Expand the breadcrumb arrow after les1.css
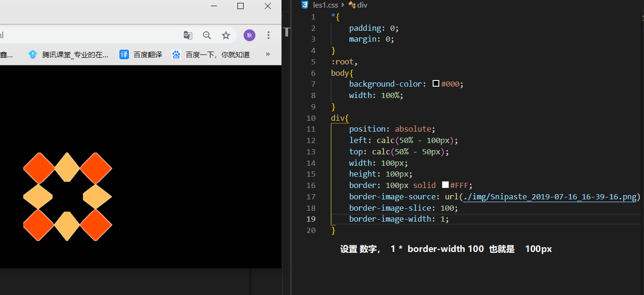The width and height of the screenshot is (644, 295). [343, 5]
